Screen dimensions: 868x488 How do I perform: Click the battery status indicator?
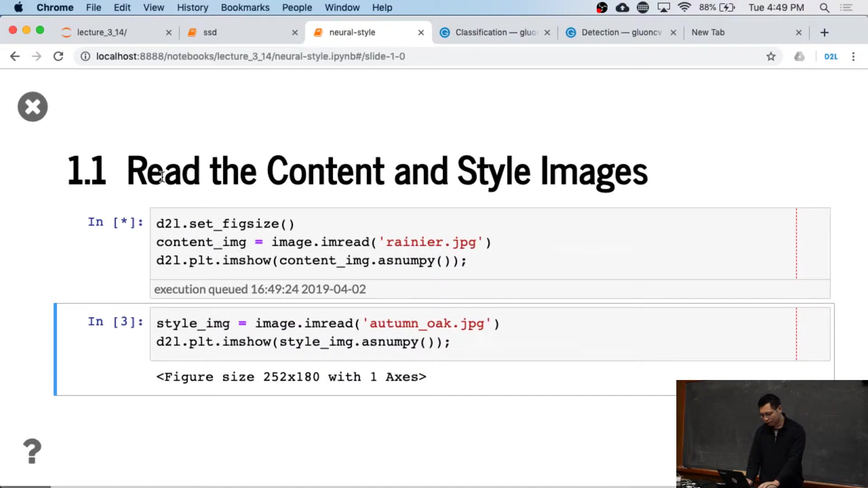click(x=717, y=8)
